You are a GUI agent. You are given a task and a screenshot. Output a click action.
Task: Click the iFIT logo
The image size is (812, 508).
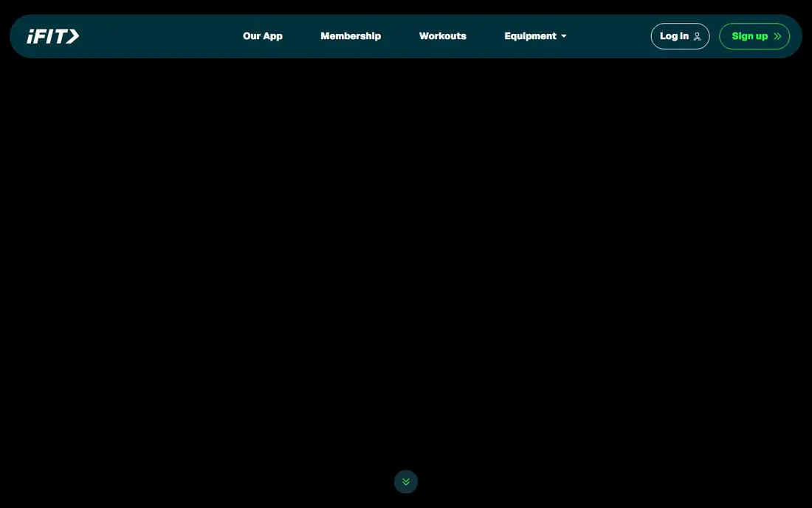click(53, 36)
